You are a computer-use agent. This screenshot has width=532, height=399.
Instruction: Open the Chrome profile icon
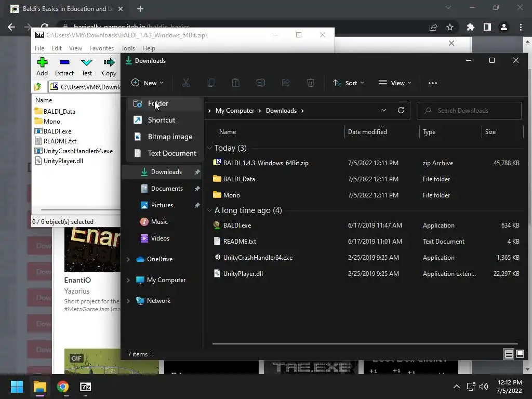coord(504,27)
